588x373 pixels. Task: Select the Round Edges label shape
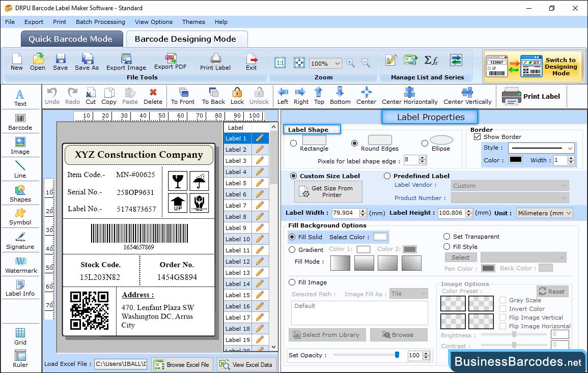[x=354, y=143]
